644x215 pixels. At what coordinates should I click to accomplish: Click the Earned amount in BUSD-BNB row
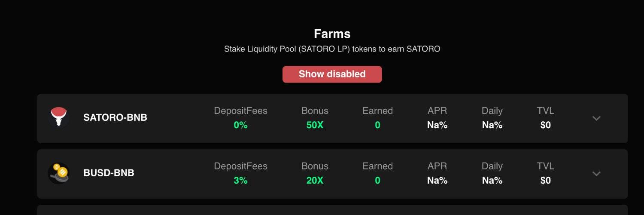(x=377, y=181)
